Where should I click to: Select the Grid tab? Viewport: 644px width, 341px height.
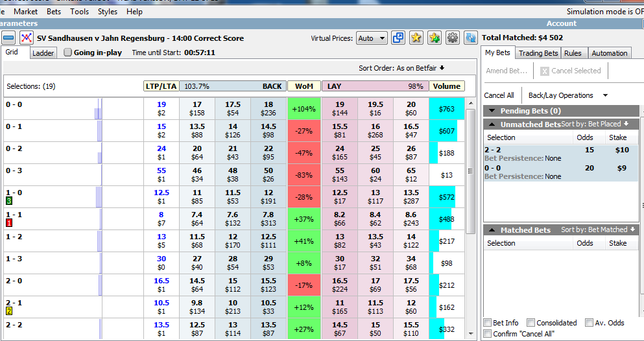tap(12, 52)
